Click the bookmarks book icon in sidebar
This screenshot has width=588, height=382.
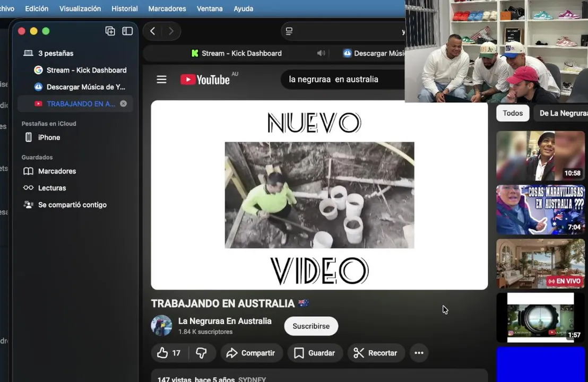(x=28, y=171)
